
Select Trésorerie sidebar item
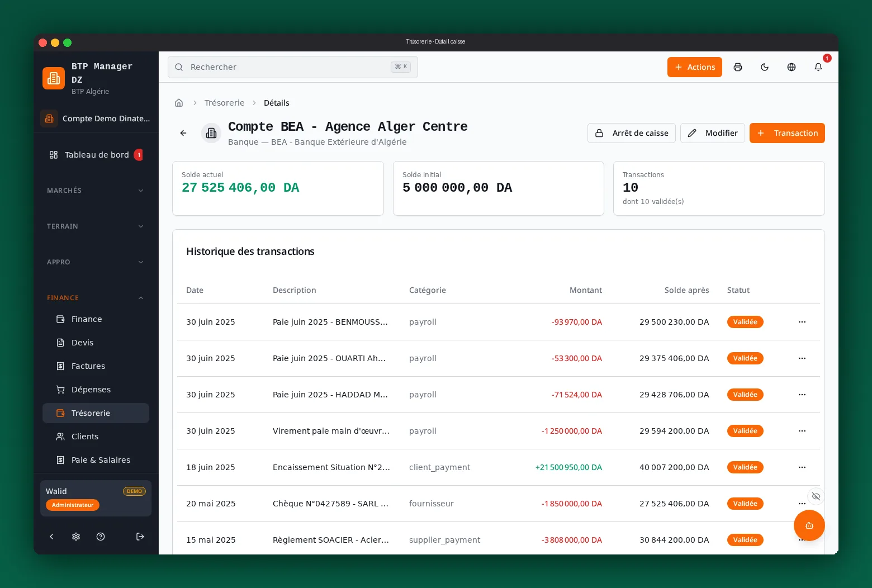[x=96, y=413]
